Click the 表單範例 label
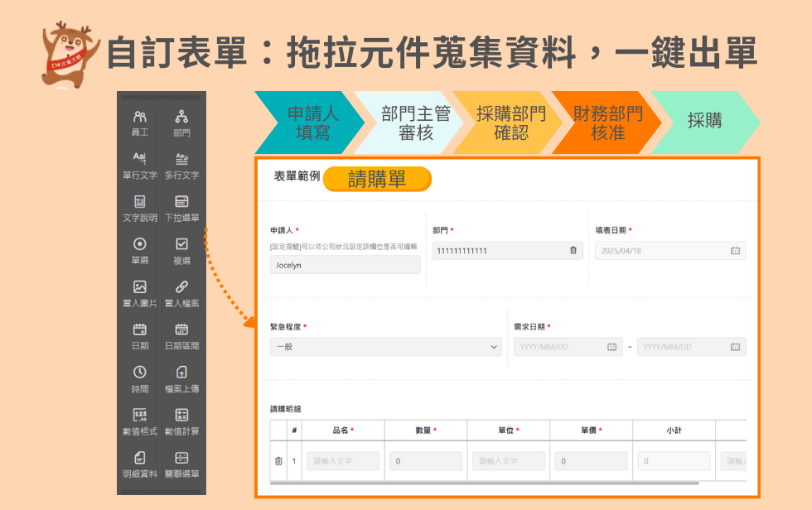Image resolution: width=812 pixels, height=510 pixels. (x=297, y=176)
